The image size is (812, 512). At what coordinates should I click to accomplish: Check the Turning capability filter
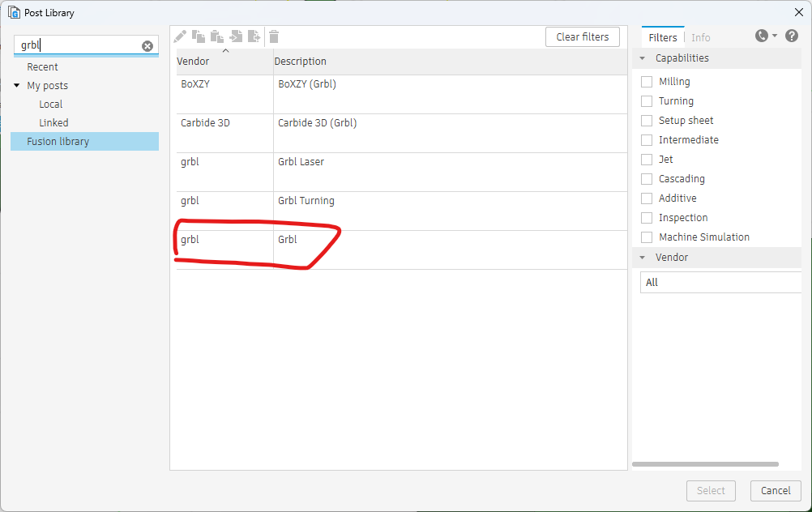(647, 101)
